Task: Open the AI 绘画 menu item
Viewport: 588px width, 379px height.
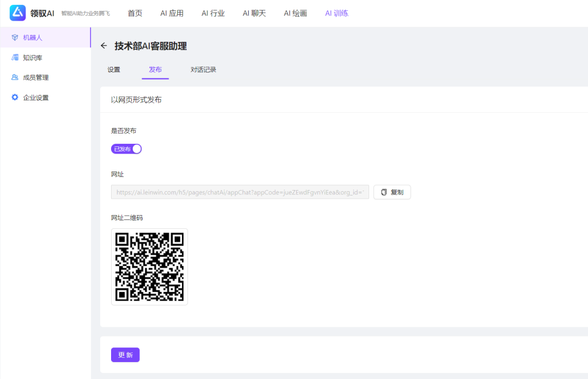Action: [x=296, y=13]
